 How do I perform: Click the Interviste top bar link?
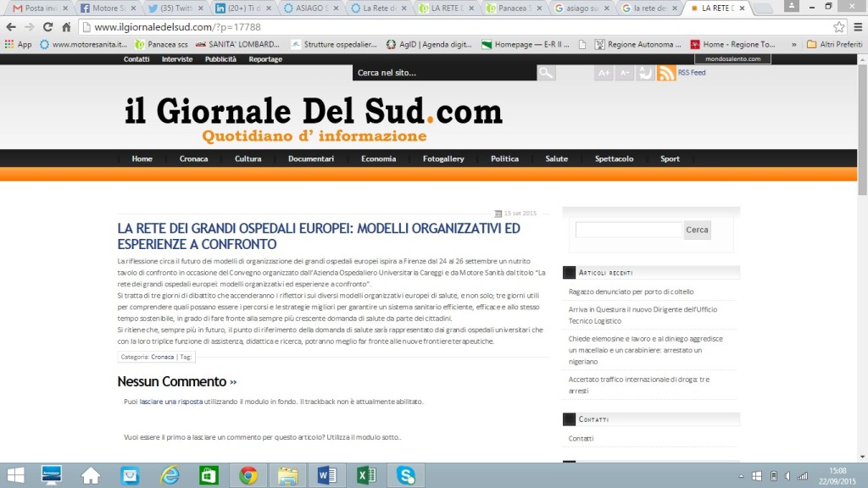coord(177,59)
